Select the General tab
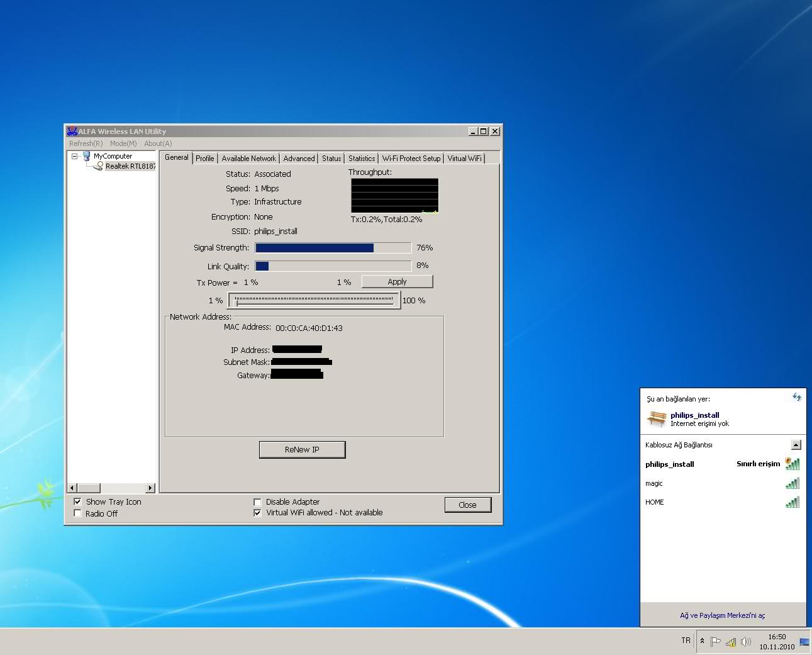Image resolution: width=812 pixels, height=655 pixels. click(x=177, y=157)
